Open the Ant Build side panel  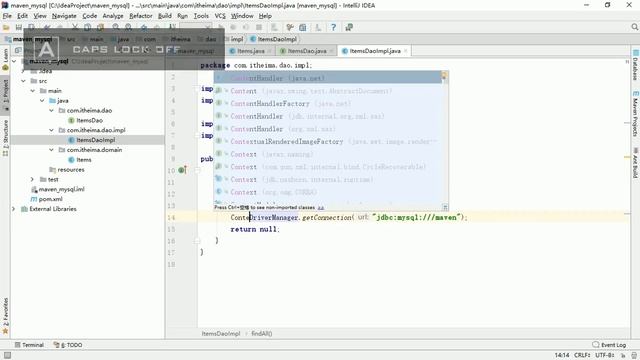tap(636, 162)
